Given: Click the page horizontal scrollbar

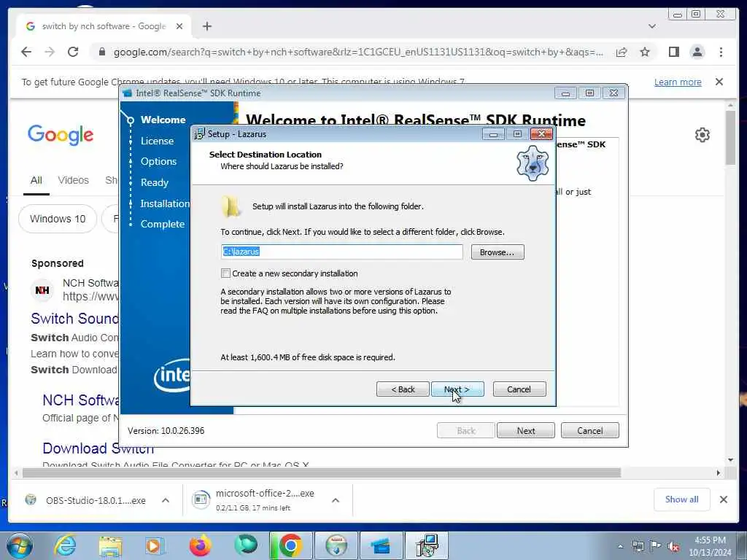Looking at the screenshot, I should pos(322,472).
